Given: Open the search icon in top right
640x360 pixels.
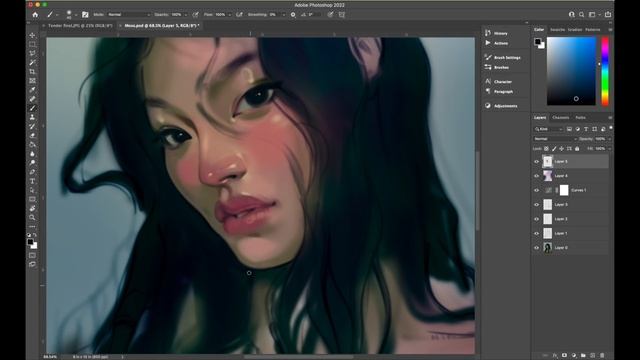Looking at the screenshot, I should pos(582,15).
